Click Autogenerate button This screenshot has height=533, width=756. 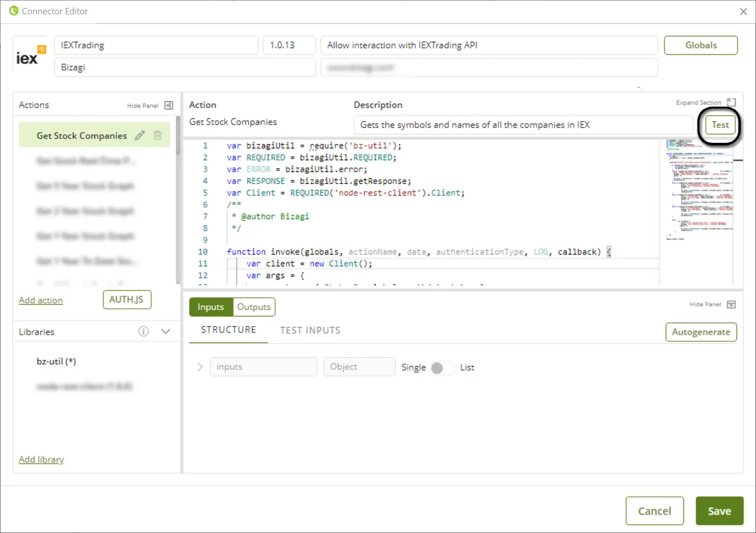701,332
